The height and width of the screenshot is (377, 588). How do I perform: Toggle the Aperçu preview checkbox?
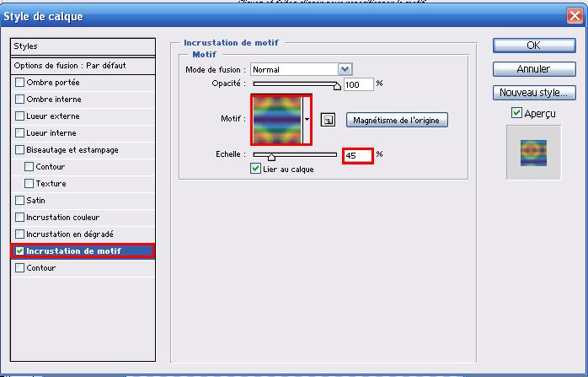516,113
